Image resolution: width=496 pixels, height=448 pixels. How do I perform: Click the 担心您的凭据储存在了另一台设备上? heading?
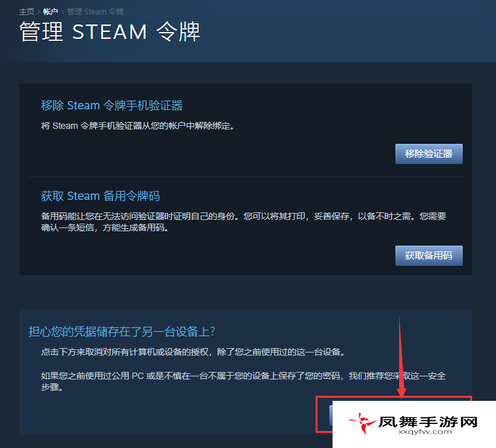[122, 332]
